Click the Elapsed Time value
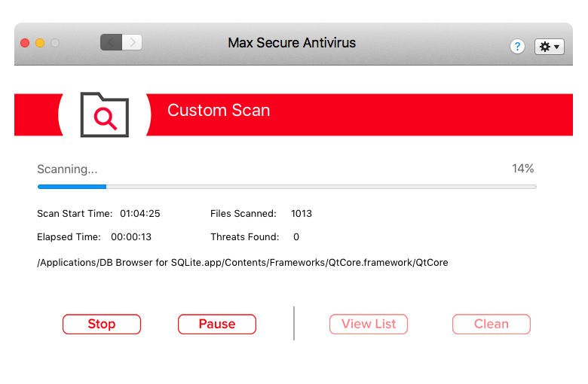Screen dimensions: 588x384 click(131, 236)
